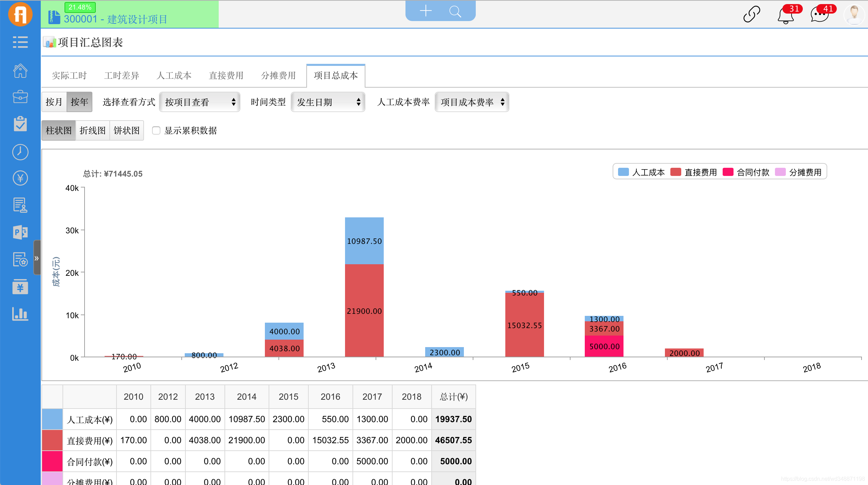Switch to the 分摊费用 tab

click(278, 75)
